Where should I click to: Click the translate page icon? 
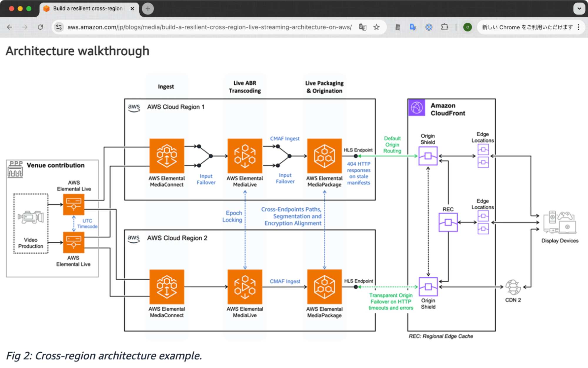pyautogui.click(x=363, y=27)
